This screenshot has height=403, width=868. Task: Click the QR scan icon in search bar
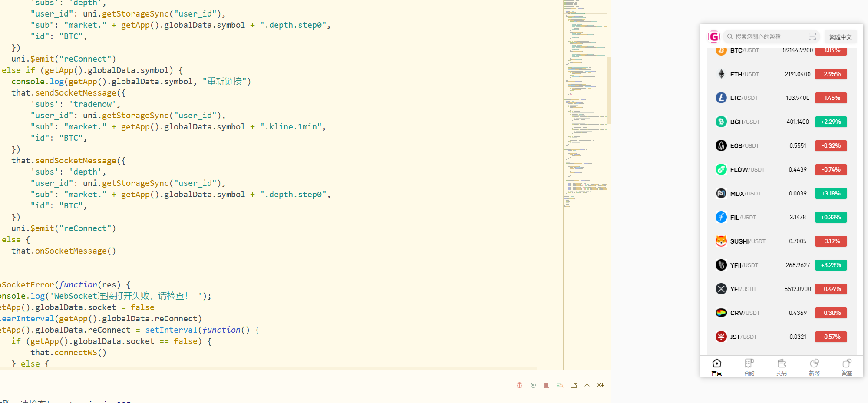(x=812, y=36)
